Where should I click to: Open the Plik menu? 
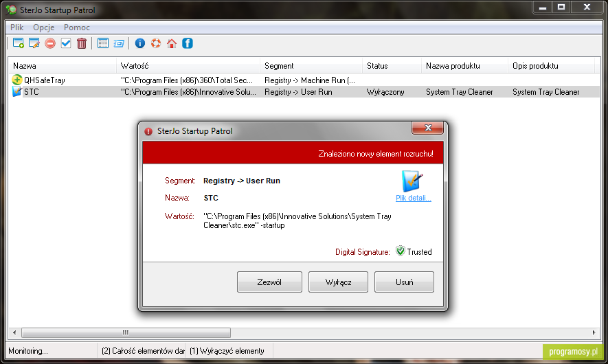tap(16, 27)
